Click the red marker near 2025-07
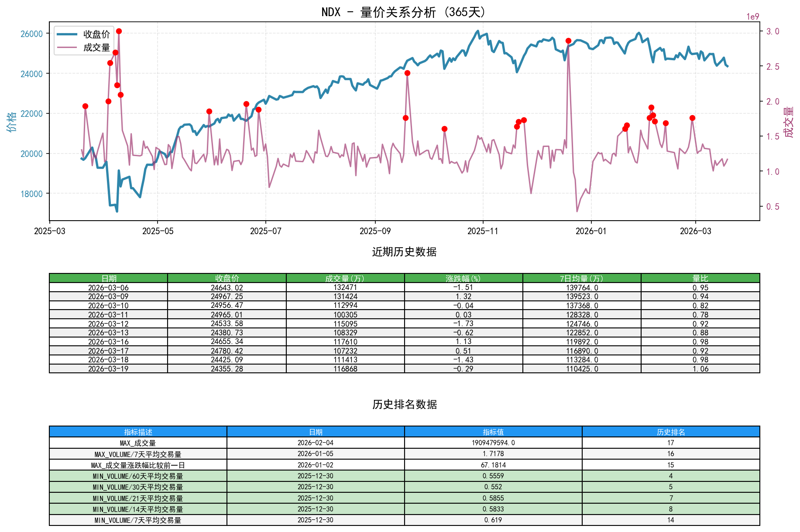800x532 pixels. tap(259, 109)
